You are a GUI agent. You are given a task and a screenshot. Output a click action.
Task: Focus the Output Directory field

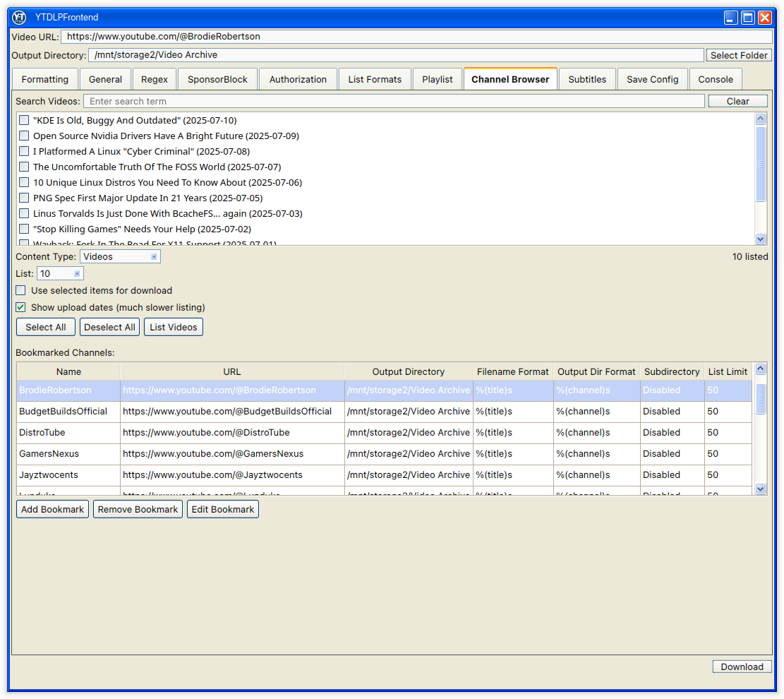click(x=396, y=55)
